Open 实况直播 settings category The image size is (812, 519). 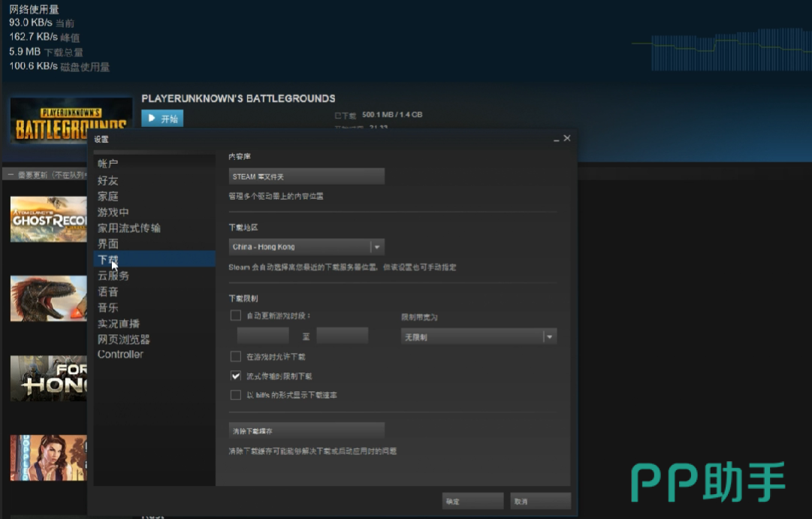pos(119,324)
